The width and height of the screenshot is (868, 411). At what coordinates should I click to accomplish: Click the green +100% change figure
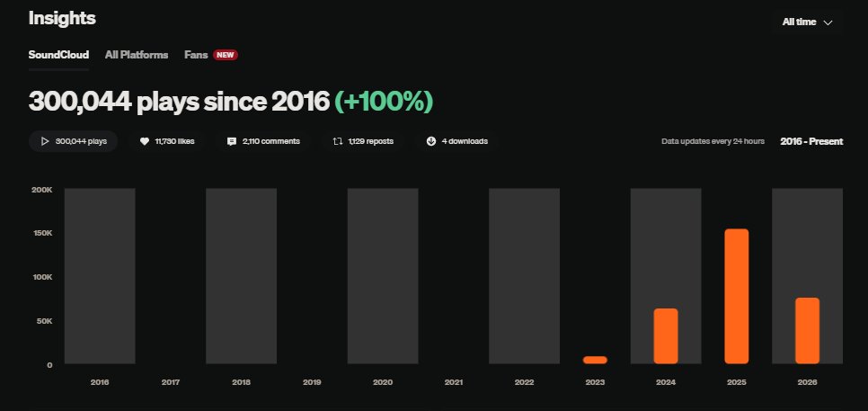pos(384,102)
